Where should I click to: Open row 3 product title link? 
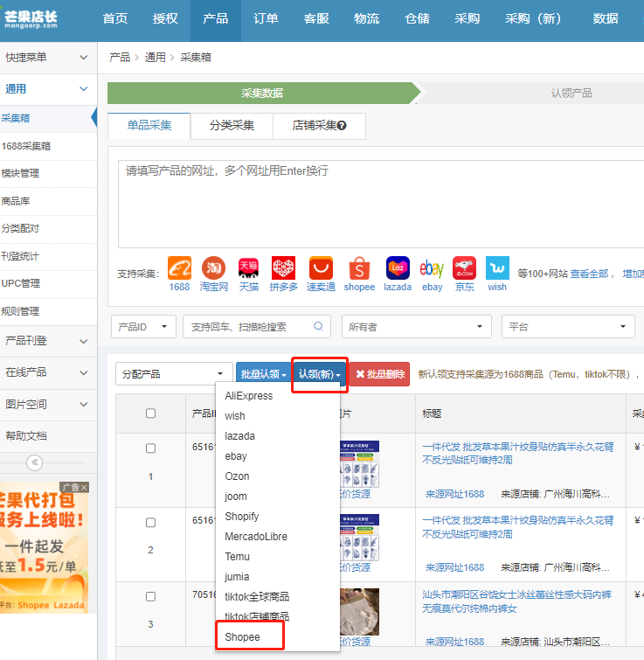click(517, 601)
